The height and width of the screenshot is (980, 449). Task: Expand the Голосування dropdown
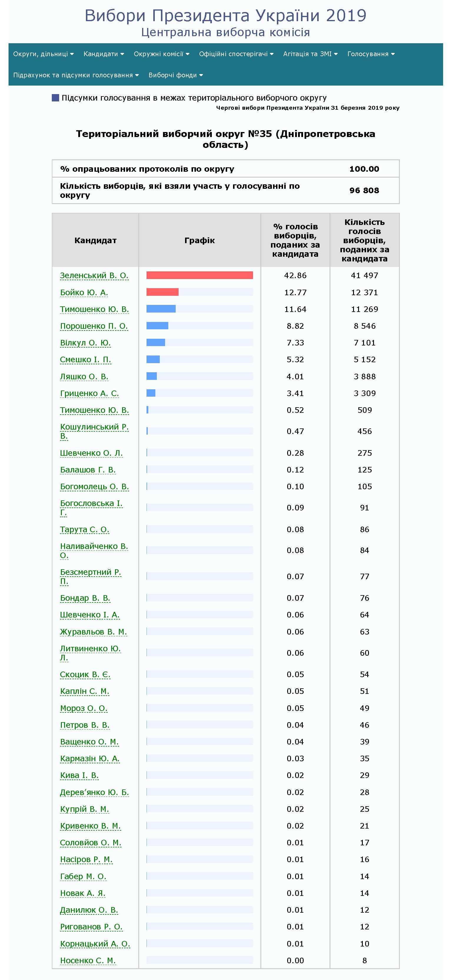coord(370,54)
